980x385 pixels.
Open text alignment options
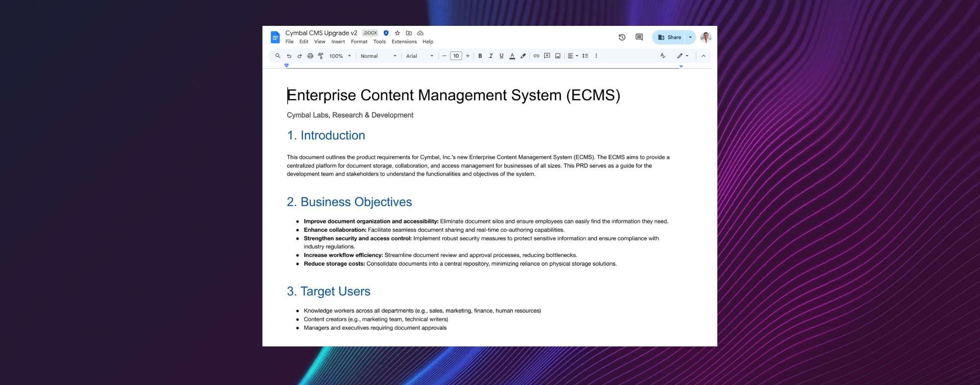click(573, 56)
